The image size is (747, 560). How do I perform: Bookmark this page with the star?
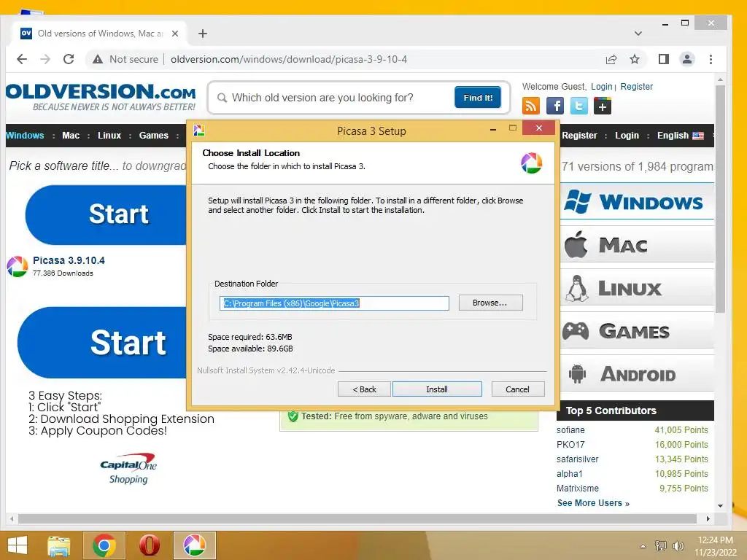[635, 59]
